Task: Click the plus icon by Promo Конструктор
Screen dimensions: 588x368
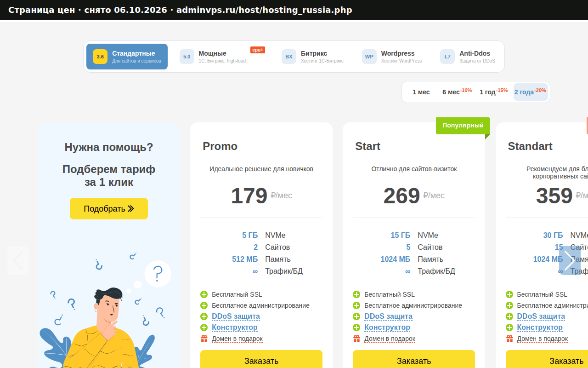Action: [x=204, y=328]
